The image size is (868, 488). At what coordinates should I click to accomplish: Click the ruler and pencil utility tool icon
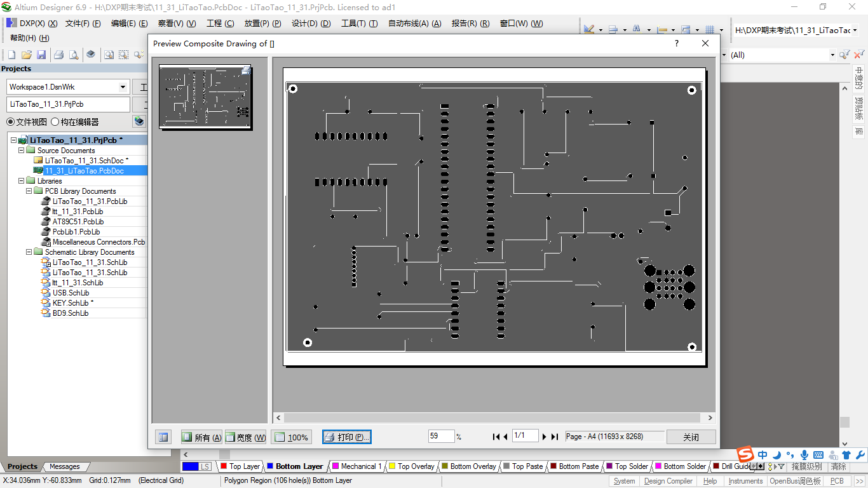(589, 29)
